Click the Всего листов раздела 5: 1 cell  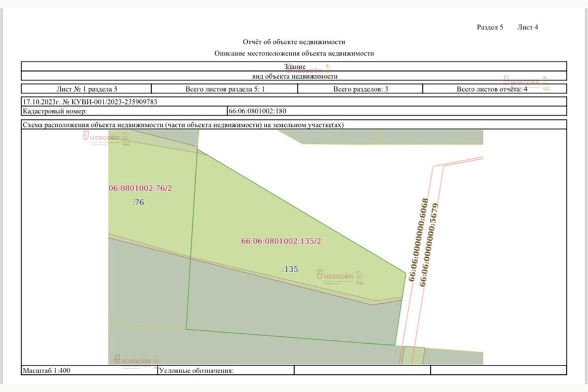(x=225, y=89)
